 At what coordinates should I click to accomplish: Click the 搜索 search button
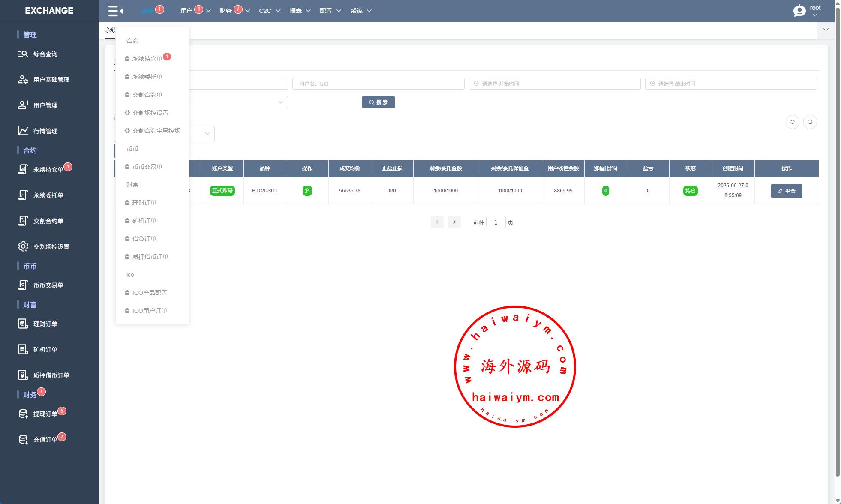[x=378, y=102]
